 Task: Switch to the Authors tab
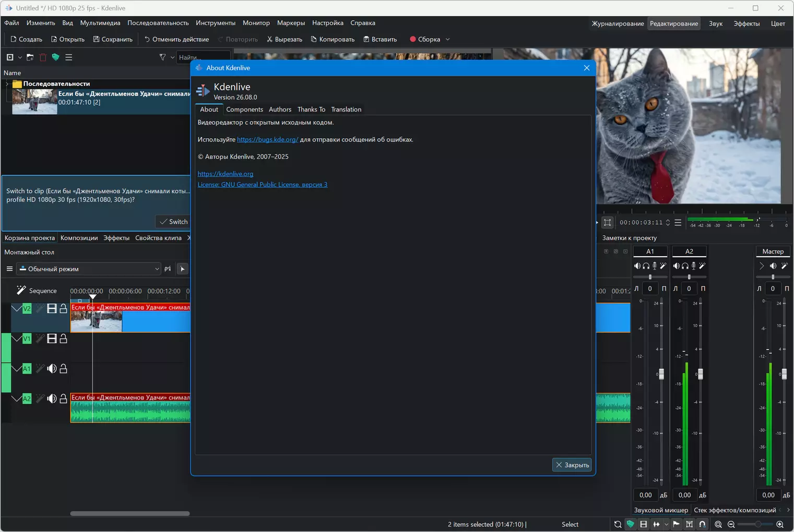pos(280,110)
